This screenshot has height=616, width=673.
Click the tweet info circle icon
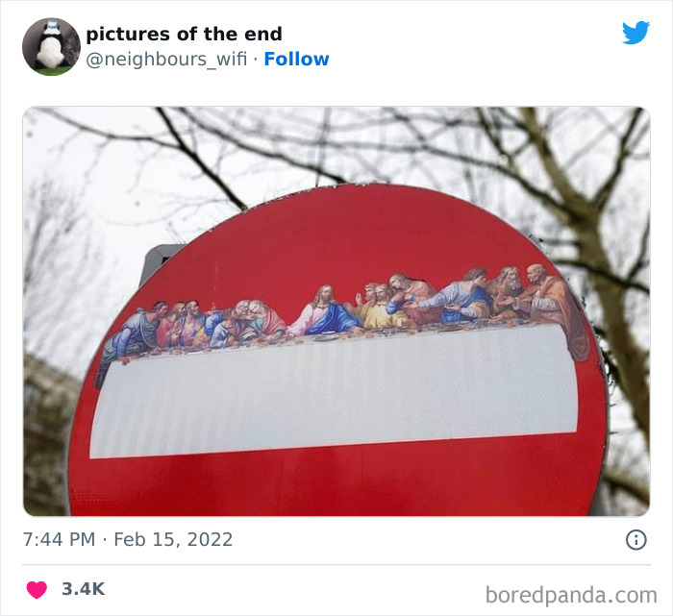pos(636,540)
